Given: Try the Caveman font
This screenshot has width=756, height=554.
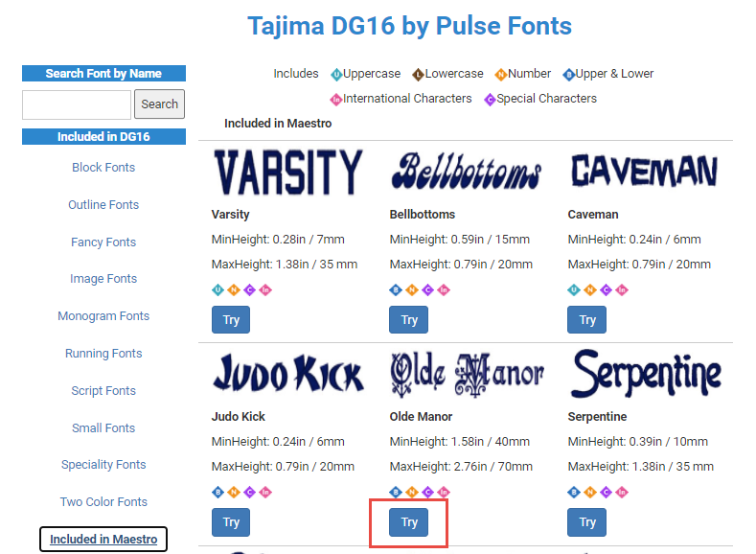Looking at the screenshot, I should pyautogui.click(x=586, y=320).
